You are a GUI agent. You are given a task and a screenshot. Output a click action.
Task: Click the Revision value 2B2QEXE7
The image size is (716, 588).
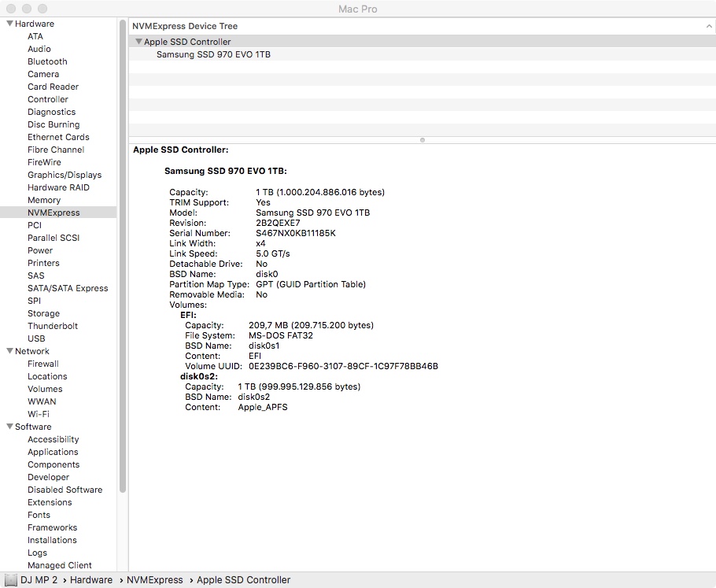pos(278,223)
